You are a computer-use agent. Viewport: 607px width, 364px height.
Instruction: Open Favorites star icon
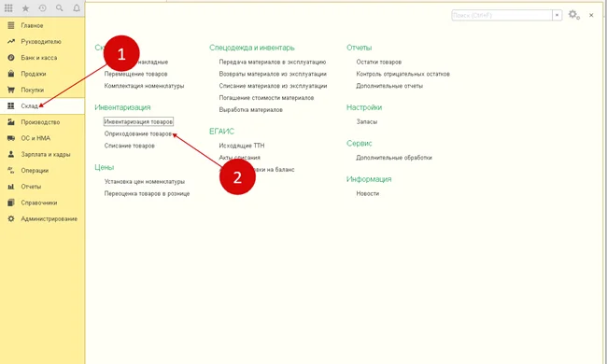pos(25,8)
